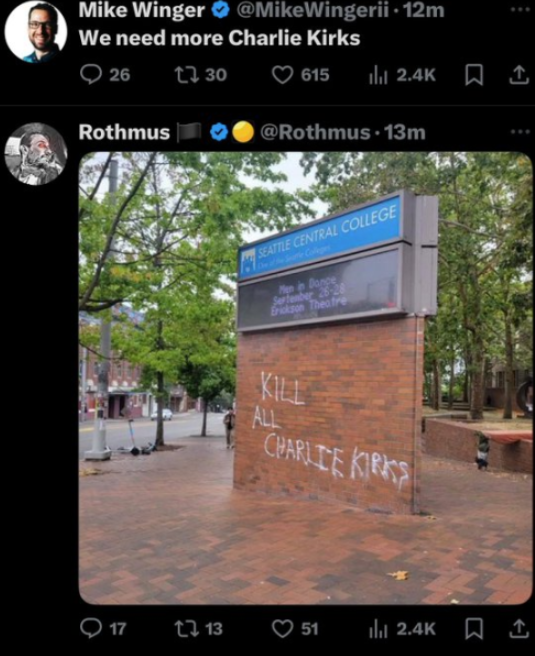Click the gold affiliate badge beside Rothmus
535x656 pixels.
[243, 132]
